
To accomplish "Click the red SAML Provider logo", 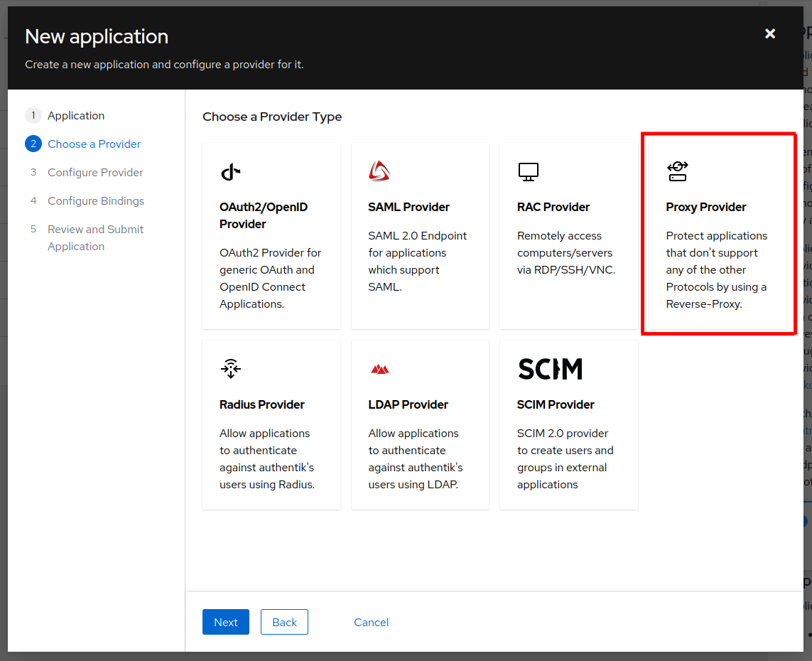I will (379, 171).
